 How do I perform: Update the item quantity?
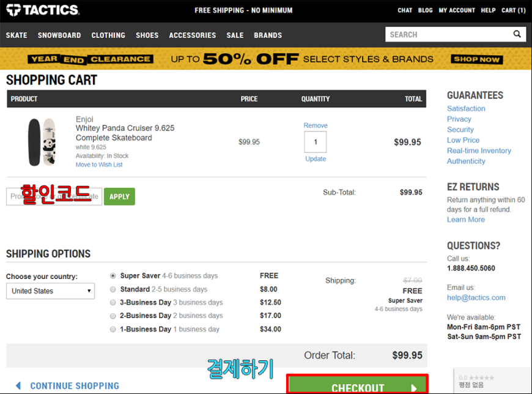pyautogui.click(x=316, y=159)
